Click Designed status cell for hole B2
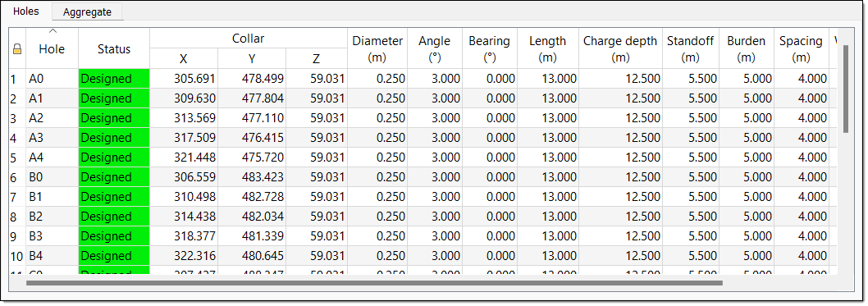Image resolution: width=868 pixels, height=306 pixels. coord(114,217)
